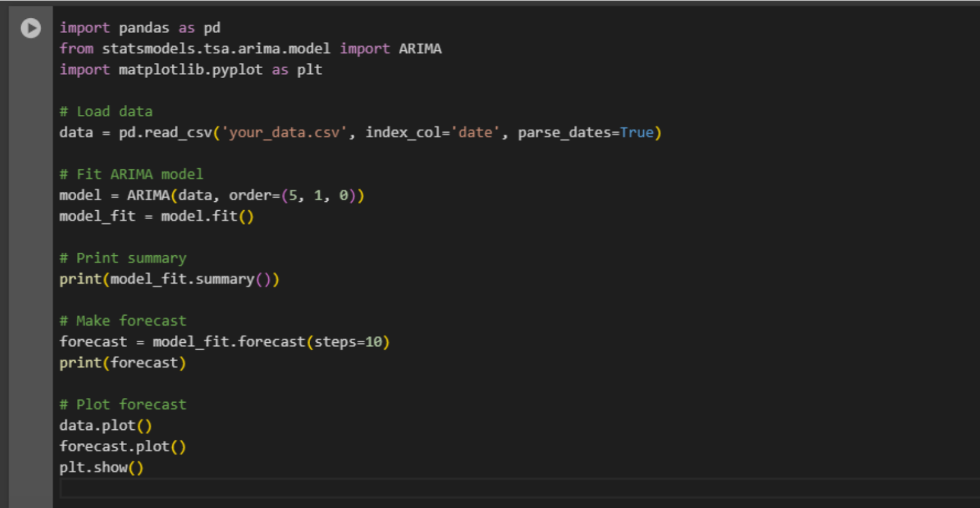Viewport: 980px width, 508px height.
Task: Run the code cell with play button
Action: point(31,28)
